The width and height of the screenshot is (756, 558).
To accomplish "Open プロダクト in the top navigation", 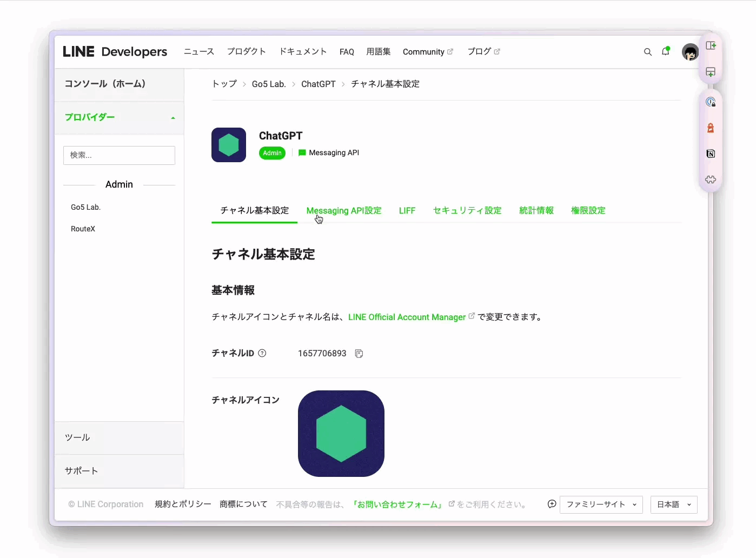I will point(247,51).
